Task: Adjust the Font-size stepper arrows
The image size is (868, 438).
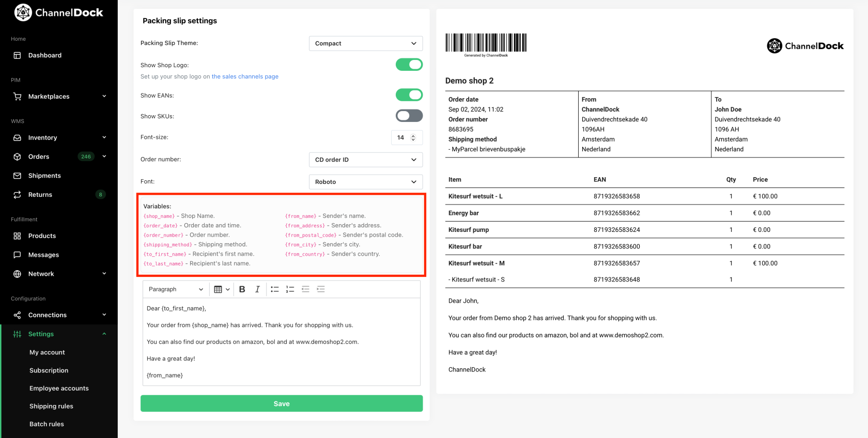Action: (413, 137)
